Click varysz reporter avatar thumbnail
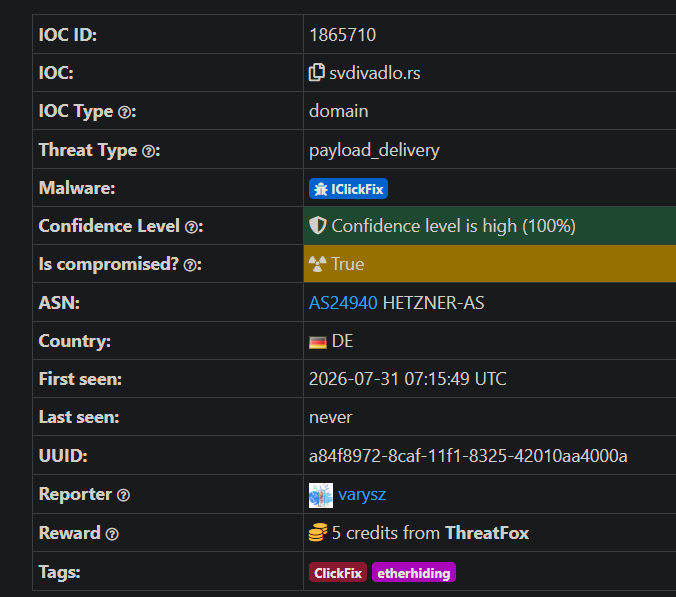 pyautogui.click(x=321, y=495)
